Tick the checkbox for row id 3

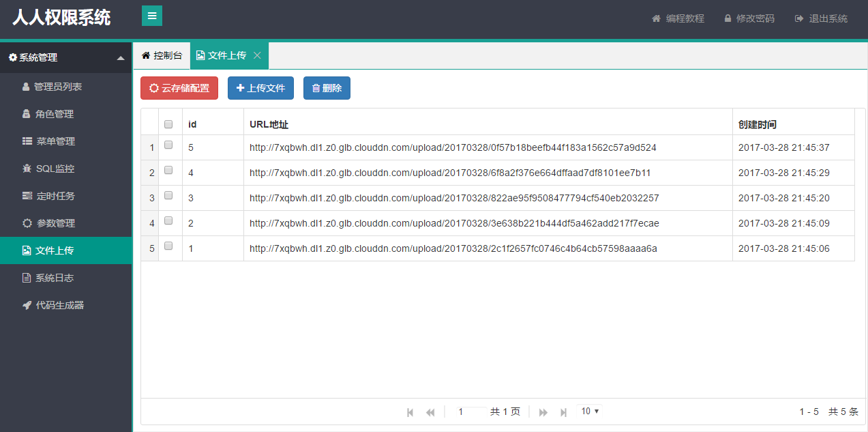(168, 196)
